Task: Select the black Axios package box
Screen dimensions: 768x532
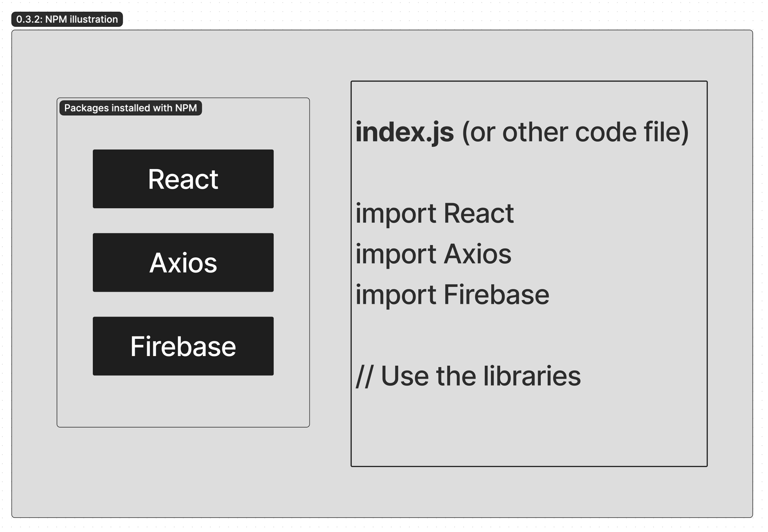Action: [x=183, y=263]
